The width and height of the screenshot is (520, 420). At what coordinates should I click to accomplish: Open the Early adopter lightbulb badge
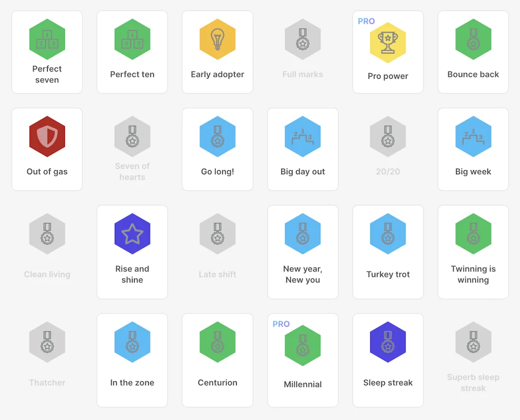(217, 39)
